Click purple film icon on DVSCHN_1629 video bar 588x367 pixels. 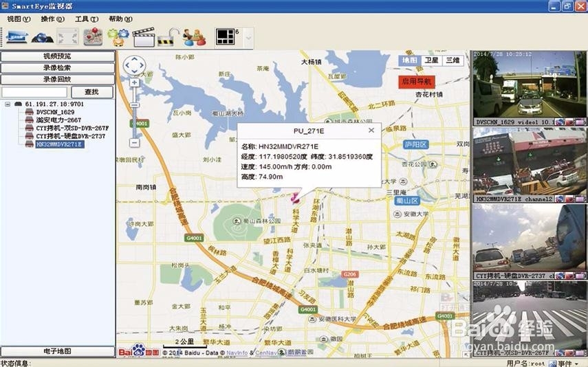click(x=580, y=122)
